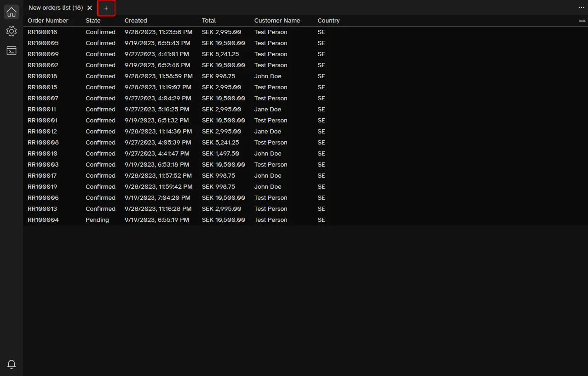
Task: Click the plus icon to add a new tab
Action: click(106, 8)
